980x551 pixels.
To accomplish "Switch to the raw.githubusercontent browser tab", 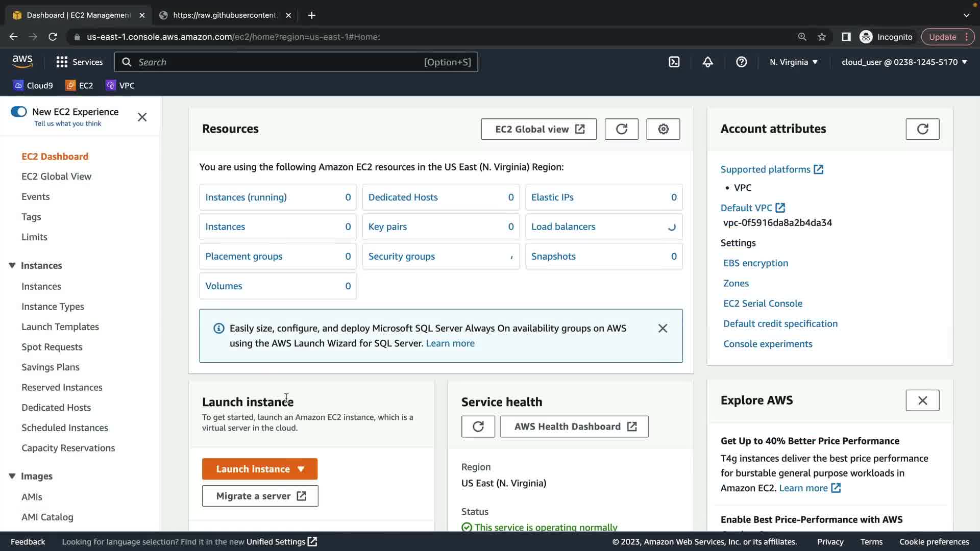I will pos(225,15).
